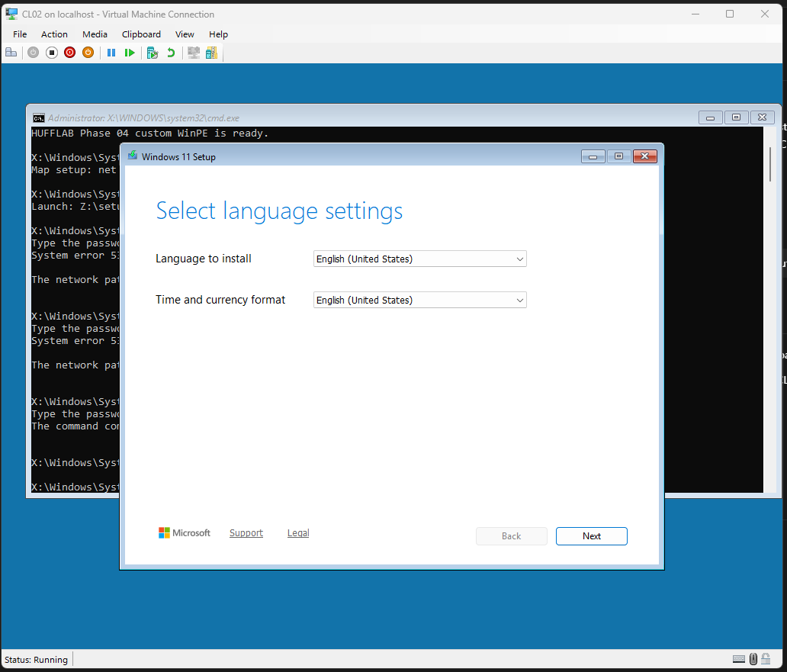Image resolution: width=787 pixels, height=672 pixels.
Task: Click the cmd.exe window title icon
Action: 39,118
